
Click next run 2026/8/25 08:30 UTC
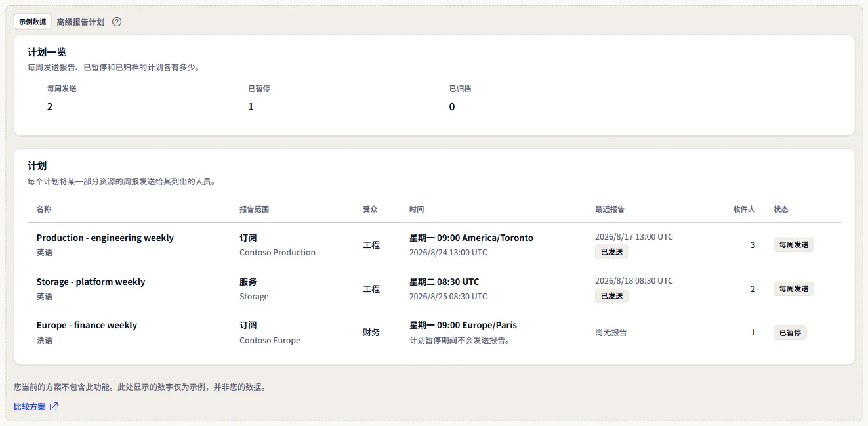click(448, 296)
